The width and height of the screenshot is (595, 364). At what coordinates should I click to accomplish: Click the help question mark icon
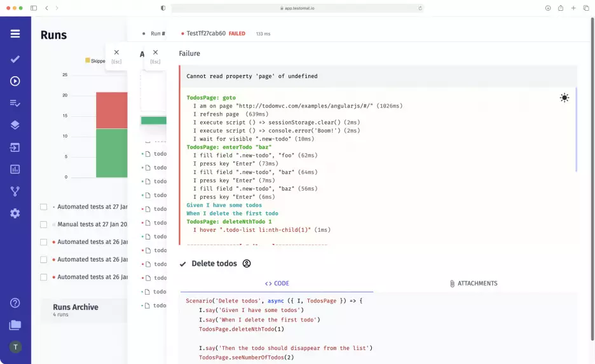pyautogui.click(x=15, y=303)
